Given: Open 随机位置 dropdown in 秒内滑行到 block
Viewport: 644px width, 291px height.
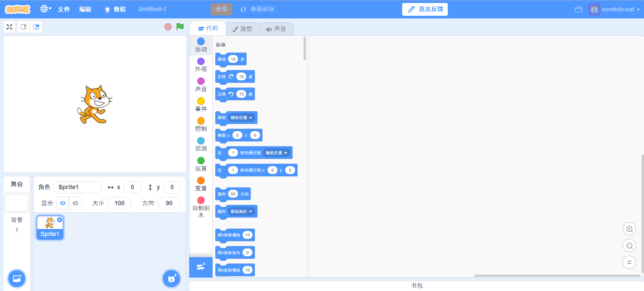Looking at the screenshot, I should tap(277, 153).
